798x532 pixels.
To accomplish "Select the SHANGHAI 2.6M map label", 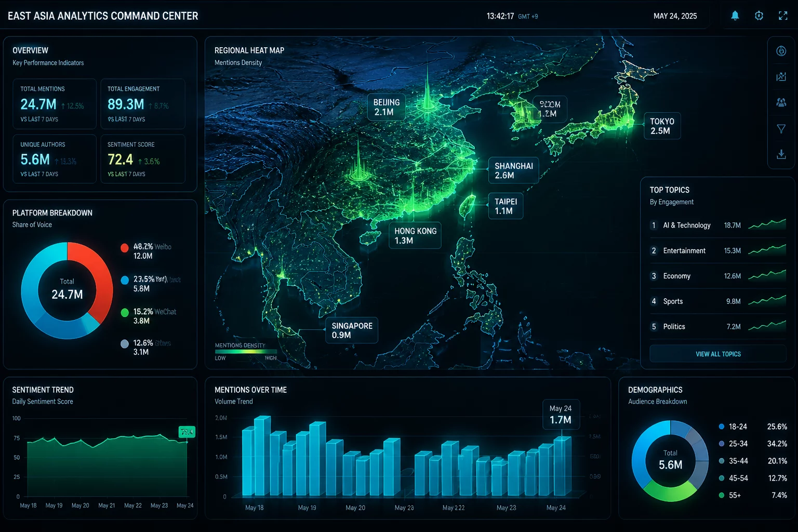I will [513, 170].
